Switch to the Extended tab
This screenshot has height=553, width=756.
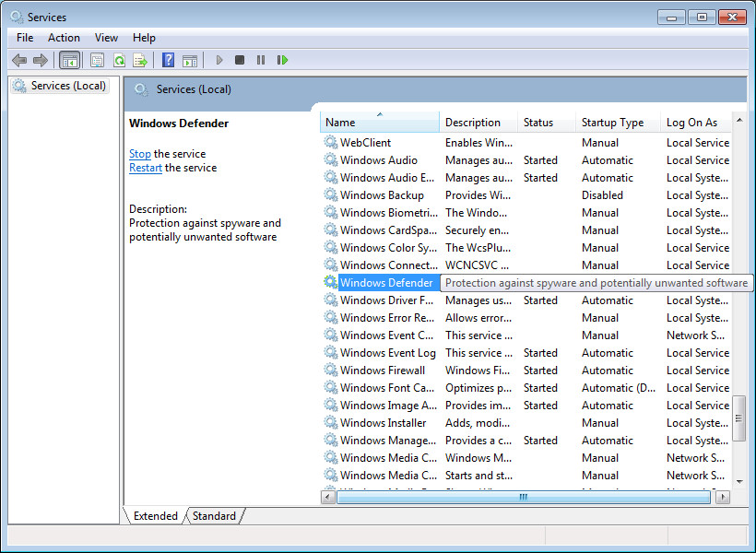(x=155, y=516)
